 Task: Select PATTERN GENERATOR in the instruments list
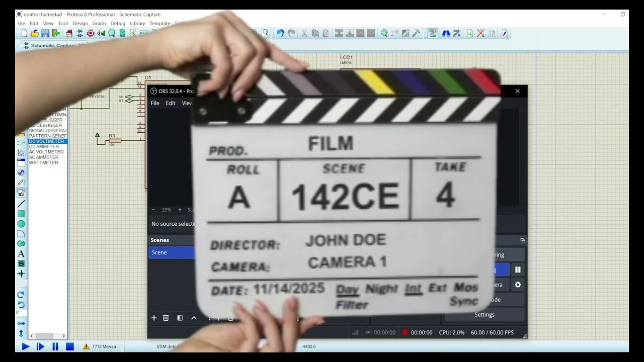tap(47, 136)
